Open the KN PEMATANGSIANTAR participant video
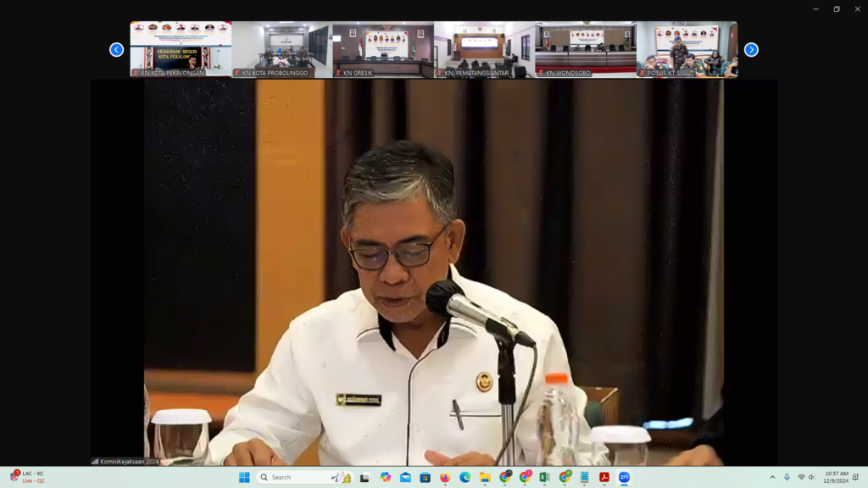868x488 pixels. coord(484,48)
